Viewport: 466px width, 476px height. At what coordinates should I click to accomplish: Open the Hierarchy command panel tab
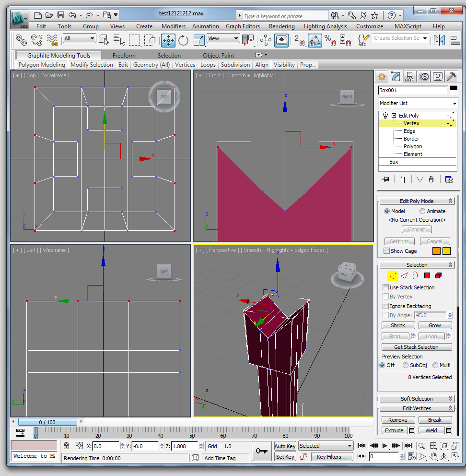pyautogui.click(x=409, y=76)
